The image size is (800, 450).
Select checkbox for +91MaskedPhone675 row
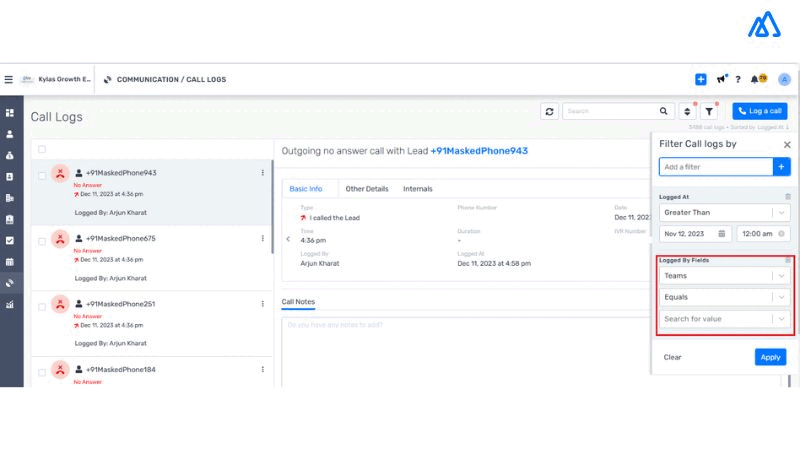42,241
